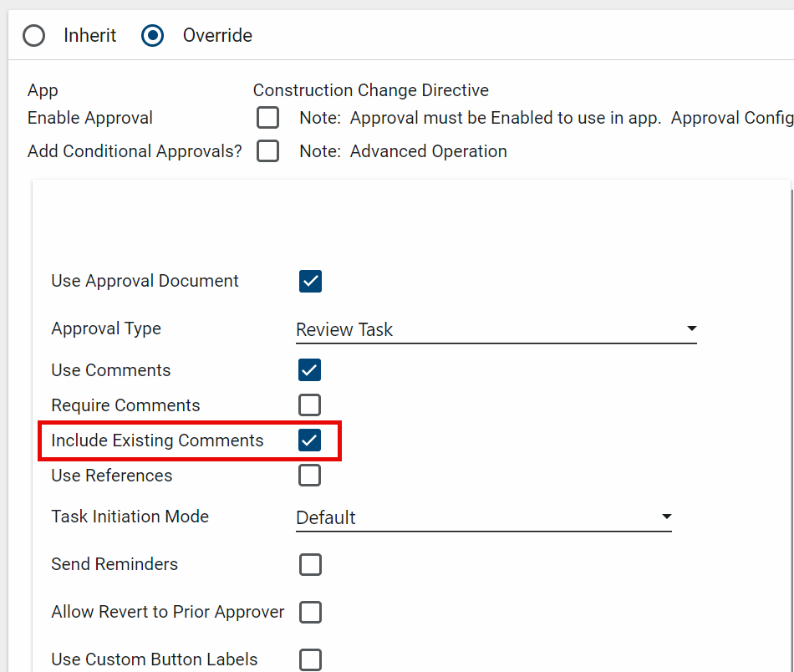794x672 pixels.
Task: Select the Inherit radio button
Action: pyautogui.click(x=34, y=36)
